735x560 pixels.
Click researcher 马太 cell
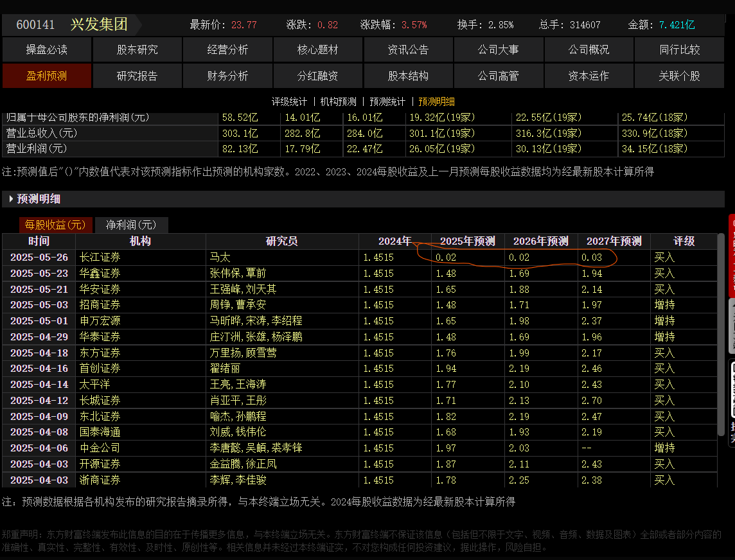click(281, 258)
